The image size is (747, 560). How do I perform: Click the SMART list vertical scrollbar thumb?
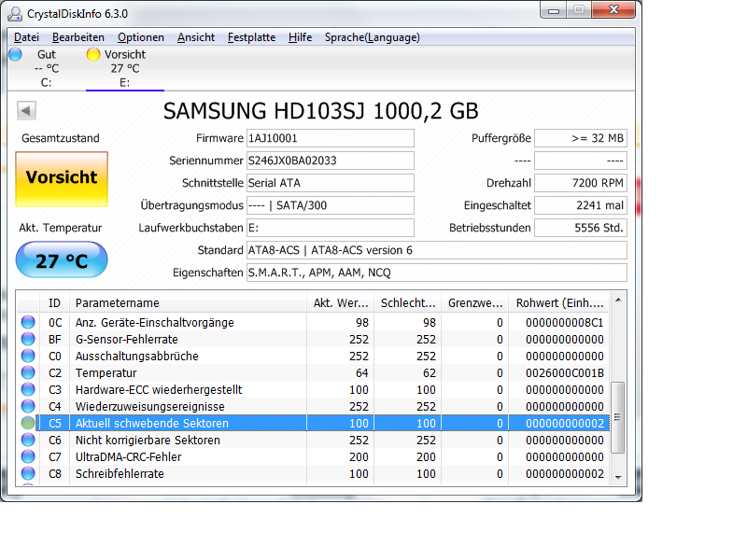[618, 417]
